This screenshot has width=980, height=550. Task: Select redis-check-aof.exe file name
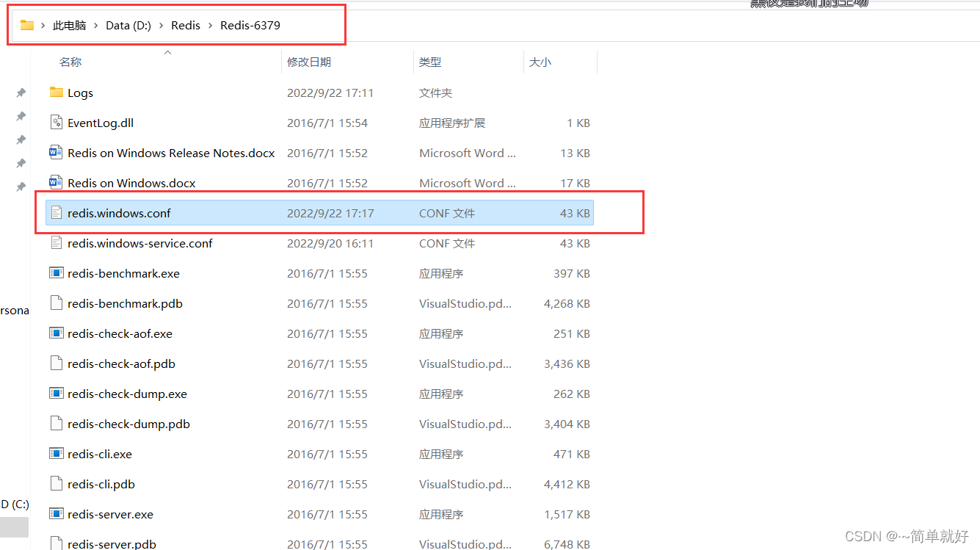pos(120,333)
